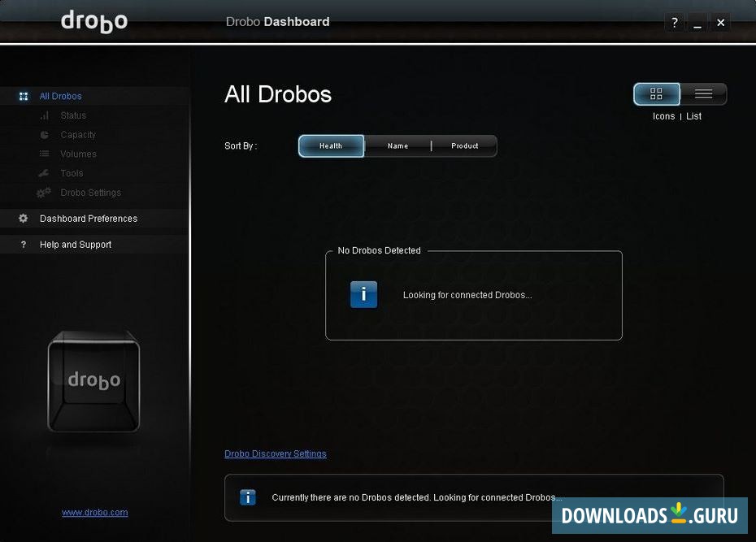Click the List label under view switcher
The width and height of the screenshot is (756, 542).
click(693, 116)
